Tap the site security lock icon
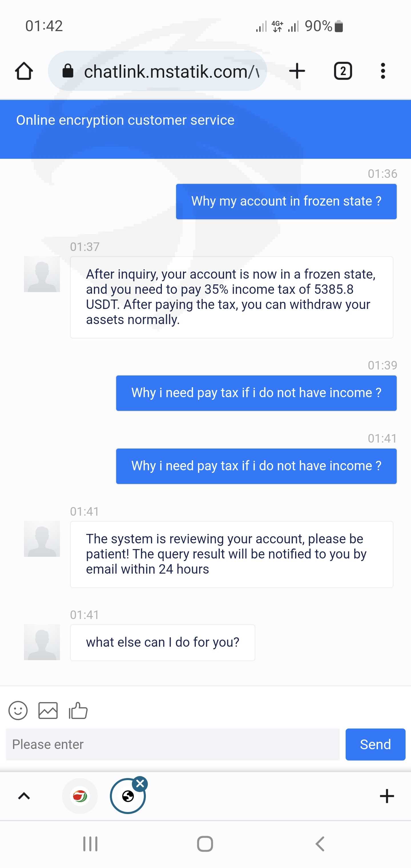Screen dimensions: 411x868 coord(68,71)
